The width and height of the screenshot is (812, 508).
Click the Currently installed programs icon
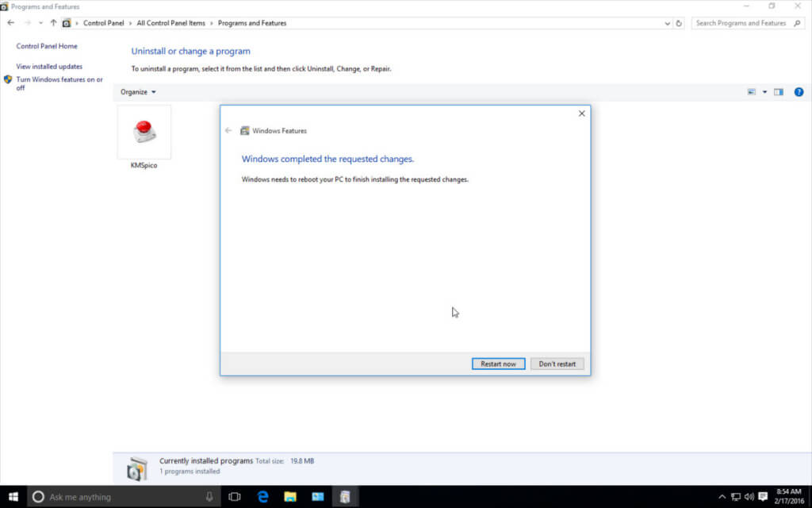tap(136, 468)
